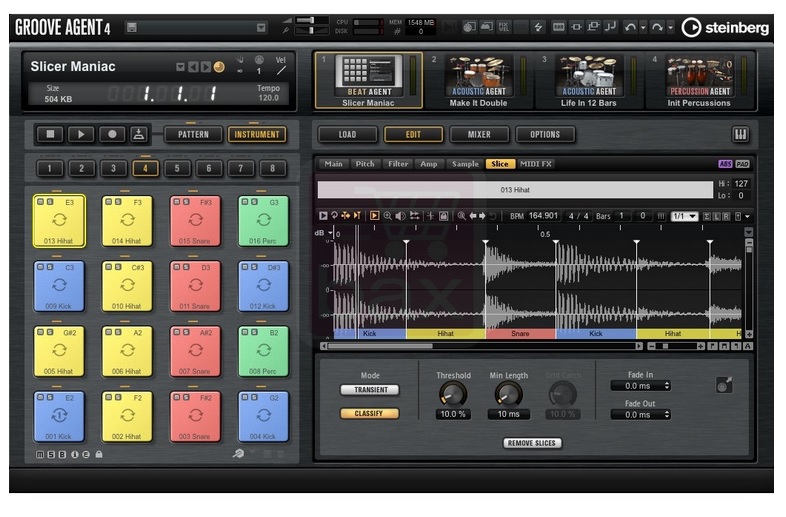Click the undo arrow in top toolbar
The height and width of the screenshot is (517, 786).
631,27
